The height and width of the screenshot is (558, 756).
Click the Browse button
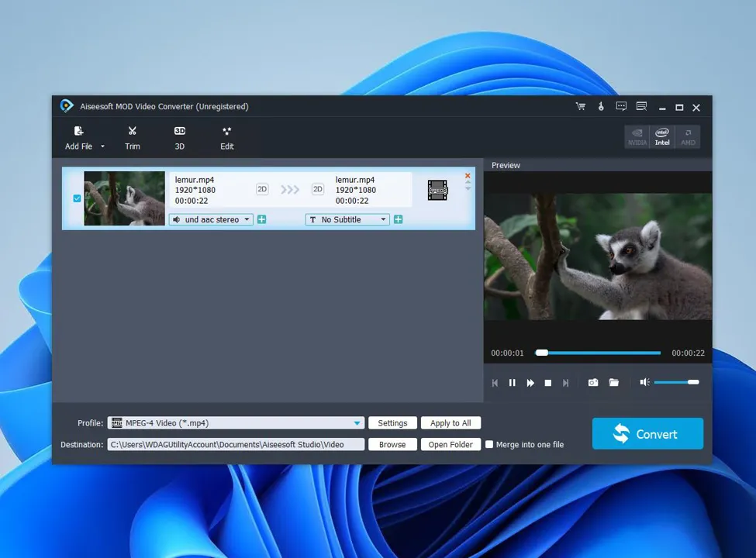coord(392,444)
